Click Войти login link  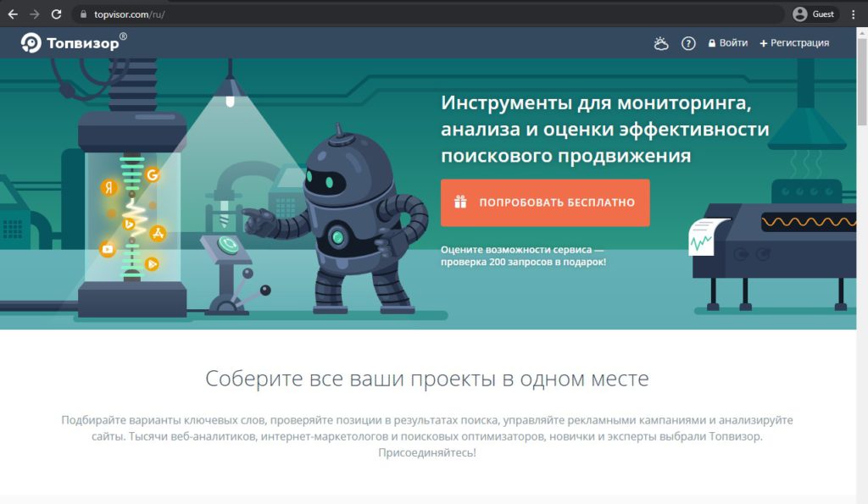(x=728, y=43)
